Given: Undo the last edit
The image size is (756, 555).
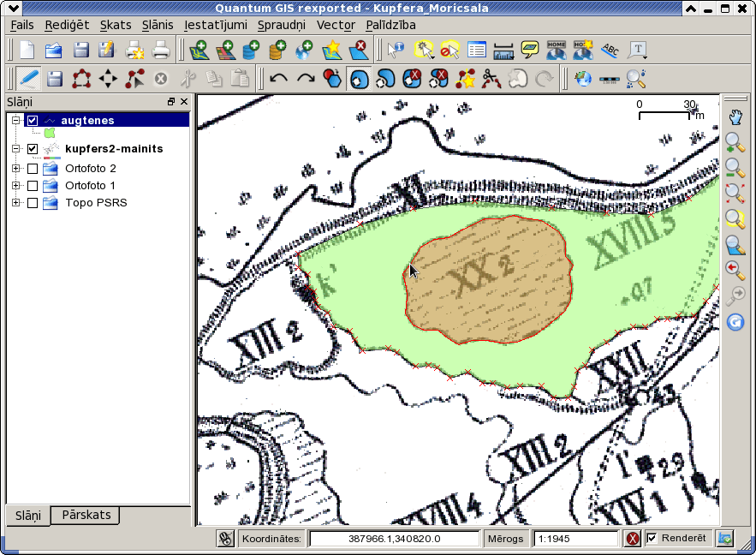Looking at the screenshot, I should 278,78.
